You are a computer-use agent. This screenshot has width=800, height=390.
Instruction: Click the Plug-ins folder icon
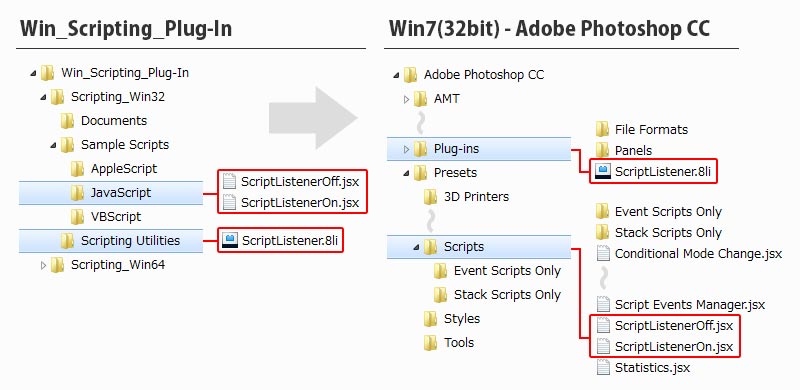click(x=420, y=149)
